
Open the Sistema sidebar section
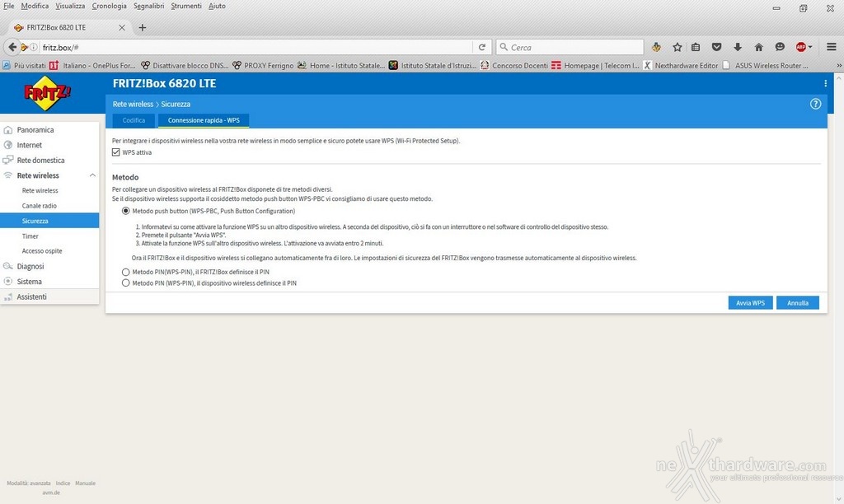pyautogui.click(x=29, y=282)
